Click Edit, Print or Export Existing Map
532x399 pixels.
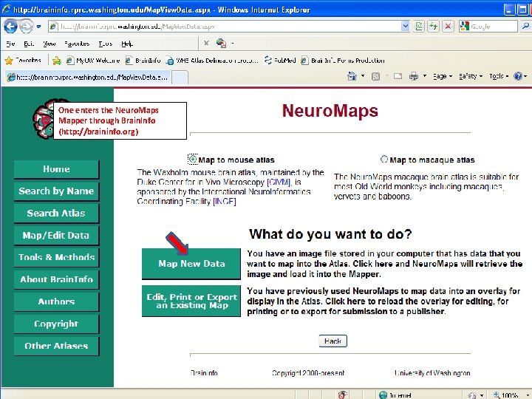(x=191, y=301)
